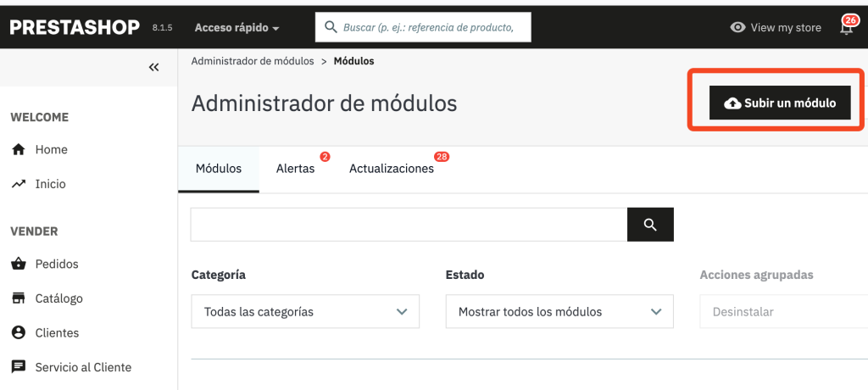The image size is (868, 390).
Task: Open Catálogo store icon in sidebar
Action: click(x=18, y=298)
